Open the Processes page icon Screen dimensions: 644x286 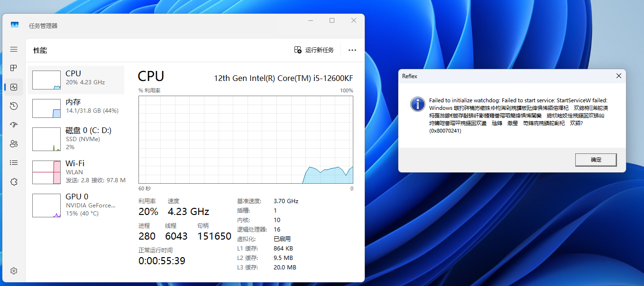(x=14, y=68)
